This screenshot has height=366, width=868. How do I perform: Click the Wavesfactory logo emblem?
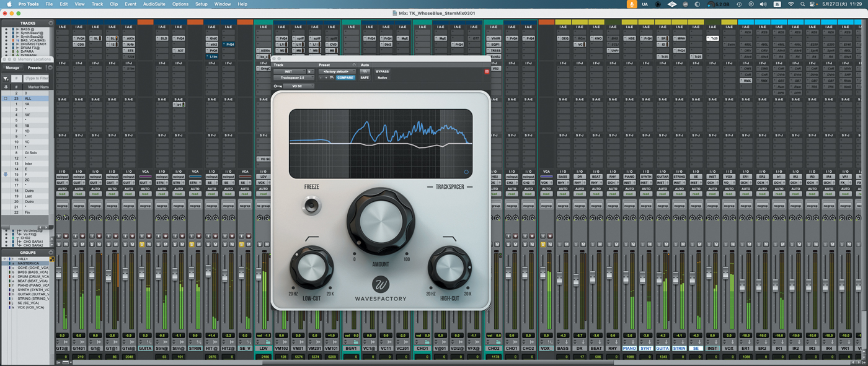point(381,284)
